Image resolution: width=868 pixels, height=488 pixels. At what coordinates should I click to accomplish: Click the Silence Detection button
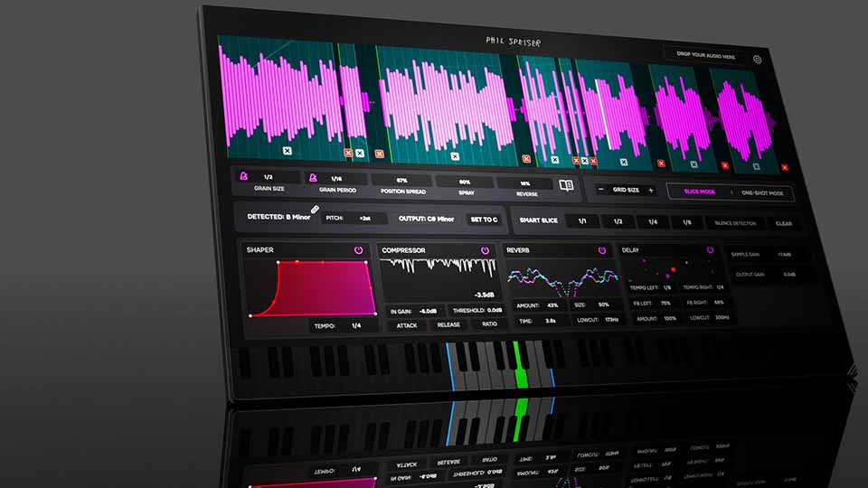tap(734, 222)
